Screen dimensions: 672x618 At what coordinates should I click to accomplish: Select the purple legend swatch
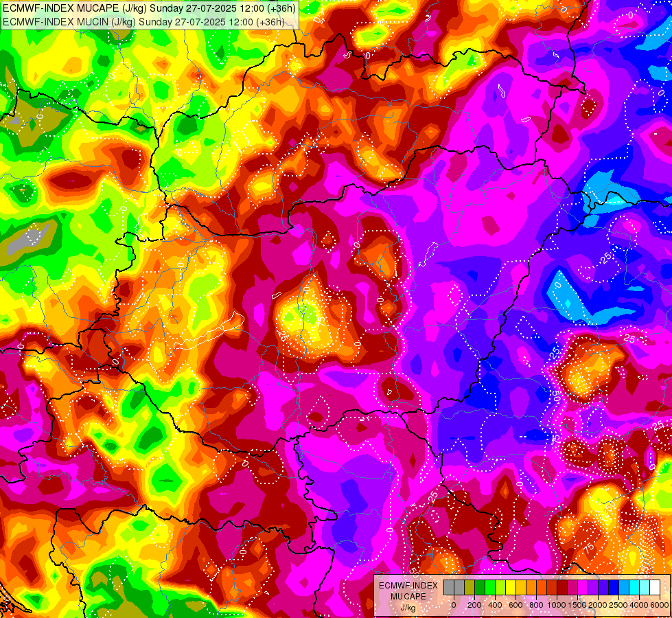pyautogui.click(x=594, y=588)
